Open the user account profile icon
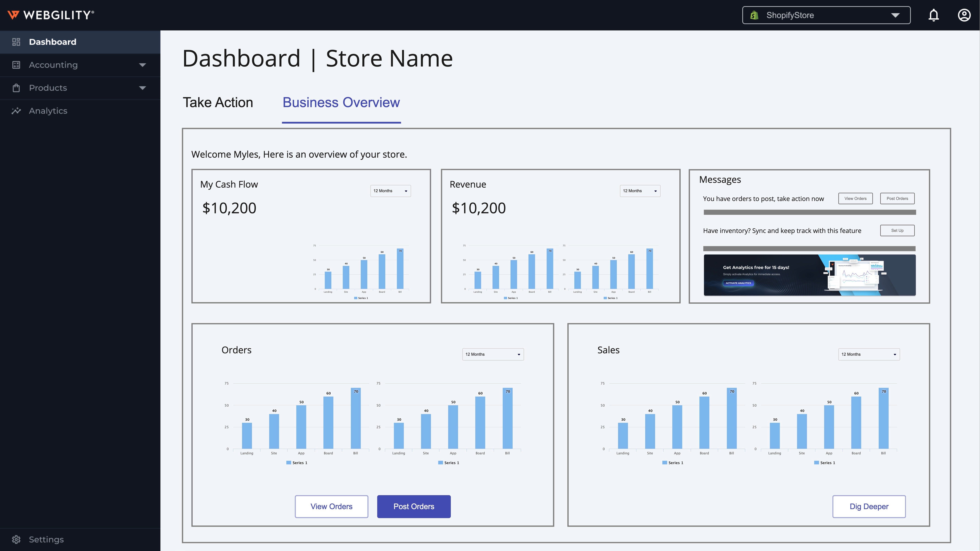This screenshot has width=980, height=551. (964, 15)
